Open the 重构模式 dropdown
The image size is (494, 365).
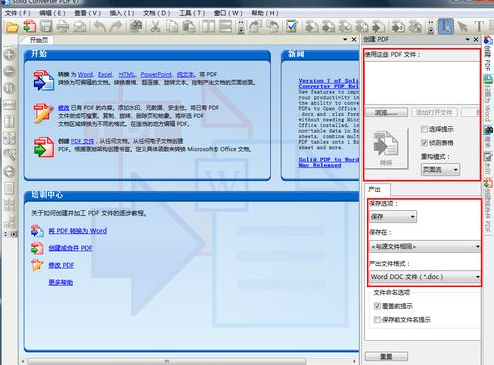click(x=440, y=170)
